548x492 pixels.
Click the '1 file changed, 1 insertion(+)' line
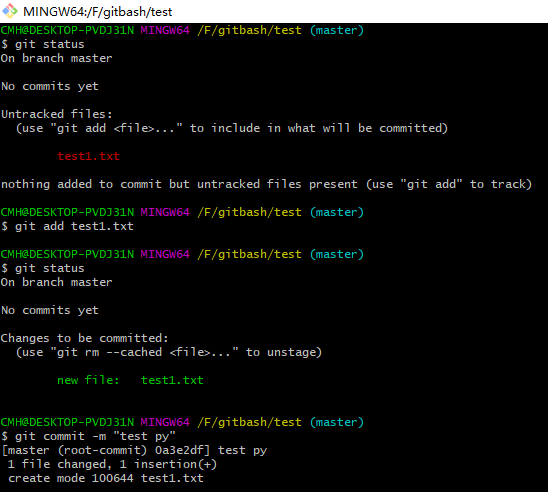pyautogui.click(x=112, y=464)
